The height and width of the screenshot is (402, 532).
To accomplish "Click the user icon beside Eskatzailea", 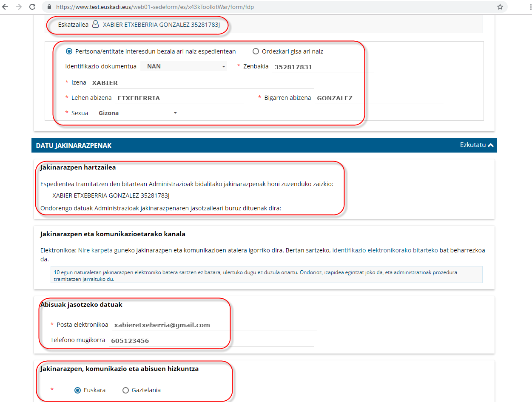I will [96, 25].
